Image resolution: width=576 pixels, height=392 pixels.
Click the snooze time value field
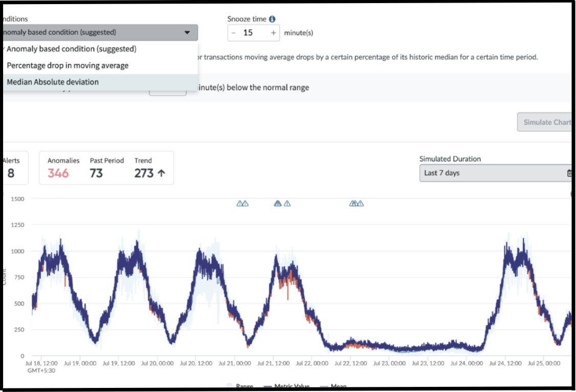[x=253, y=33]
